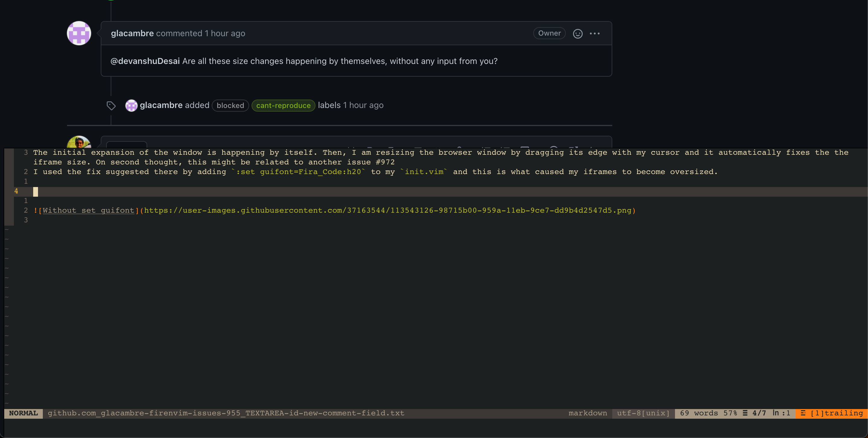Screen dimensions: 868x438
Task: Click glacambre's large purple avatar
Action: coord(79,33)
